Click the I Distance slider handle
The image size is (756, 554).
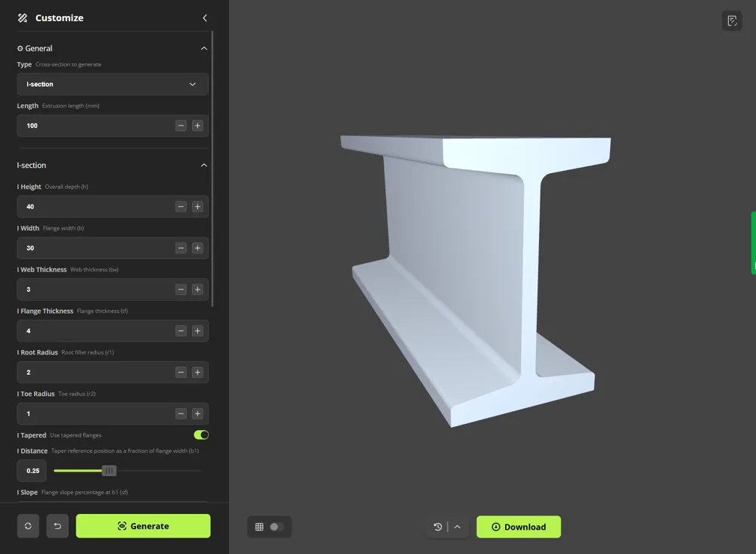(108, 470)
